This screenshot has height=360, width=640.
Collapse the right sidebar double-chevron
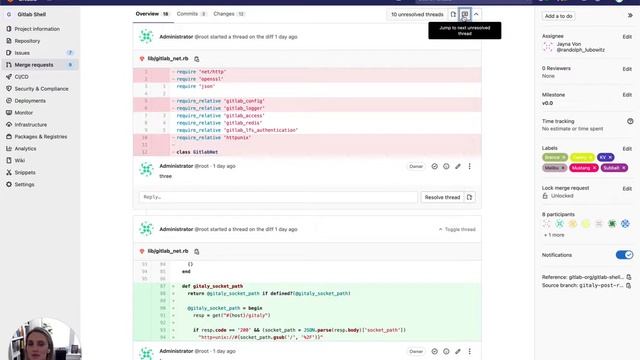[x=630, y=16]
